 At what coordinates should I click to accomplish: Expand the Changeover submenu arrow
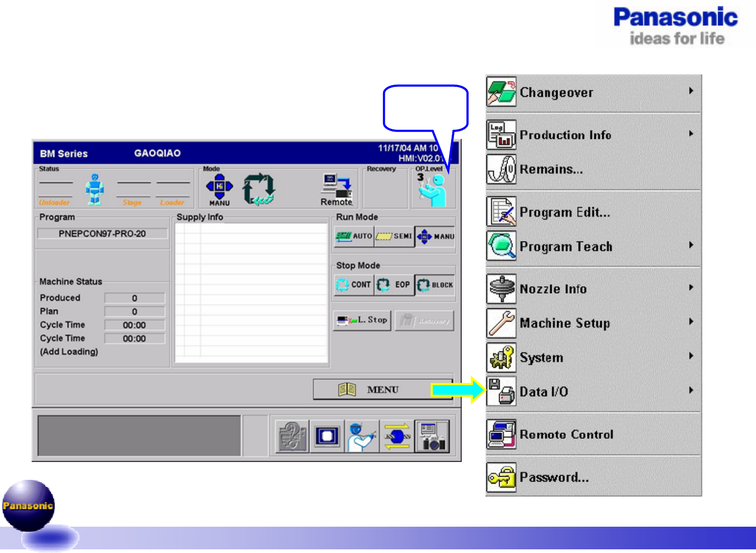(691, 91)
